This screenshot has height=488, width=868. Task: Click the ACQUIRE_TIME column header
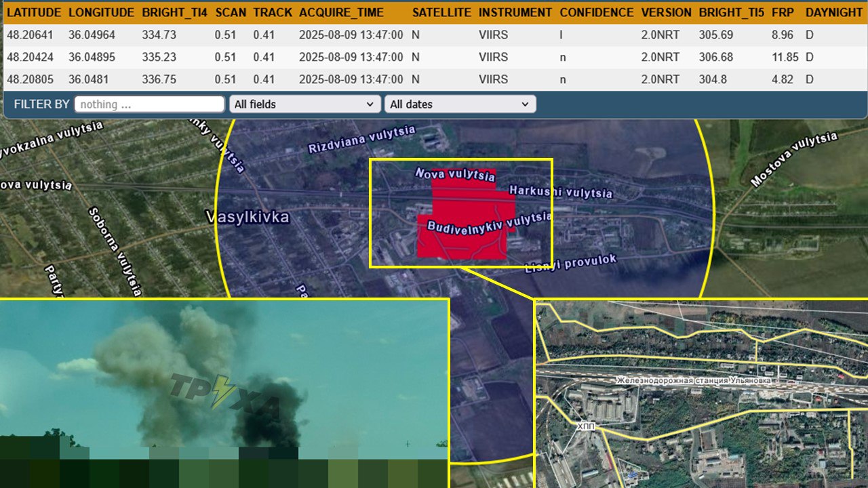341,12
